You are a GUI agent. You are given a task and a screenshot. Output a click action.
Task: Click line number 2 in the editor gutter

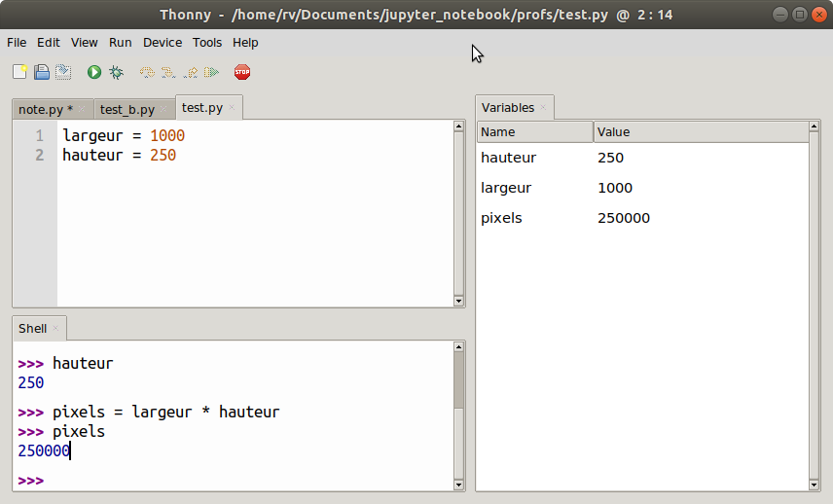pyautogui.click(x=39, y=155)
